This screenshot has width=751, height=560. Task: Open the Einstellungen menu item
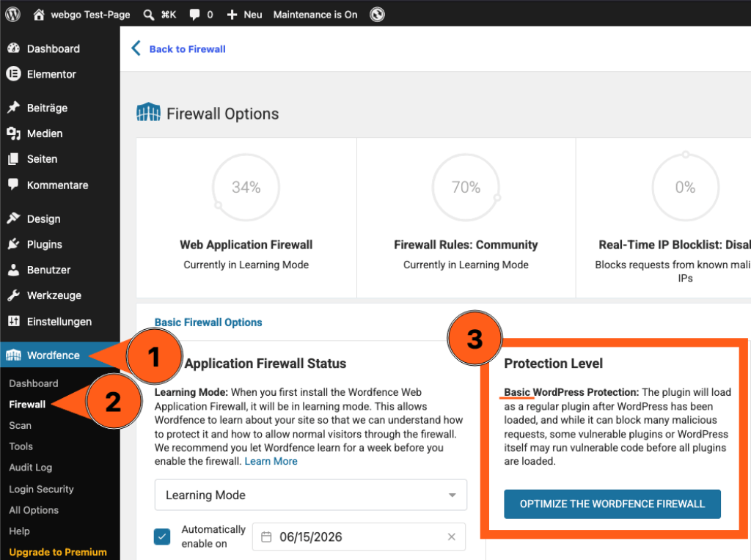[x=60, y=321]
